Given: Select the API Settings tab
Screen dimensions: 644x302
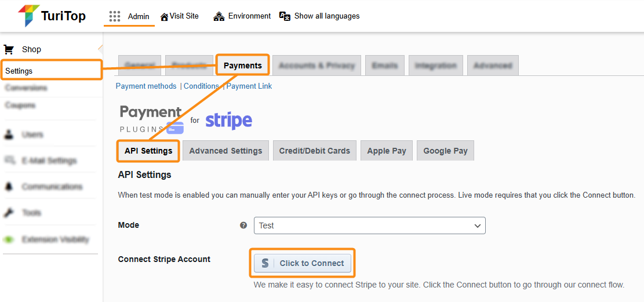Looking at the screenshot, I should (x=148, y=151).
